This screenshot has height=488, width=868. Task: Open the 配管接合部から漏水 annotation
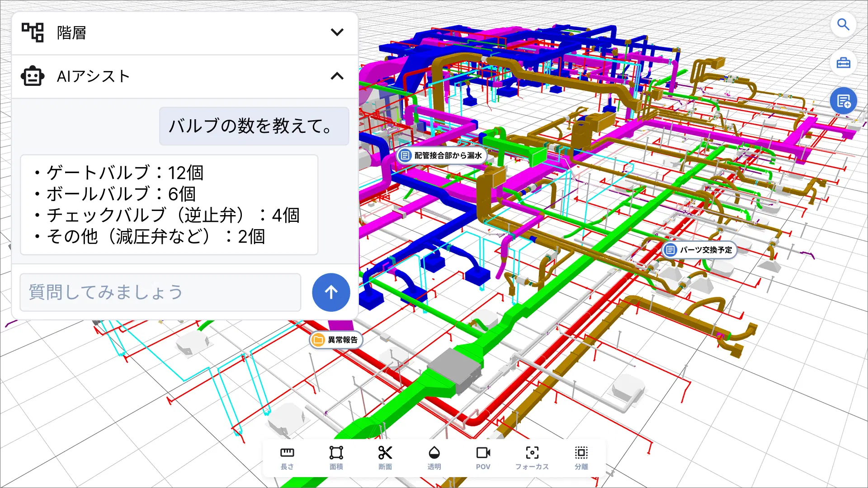click(x=442, y=155)
